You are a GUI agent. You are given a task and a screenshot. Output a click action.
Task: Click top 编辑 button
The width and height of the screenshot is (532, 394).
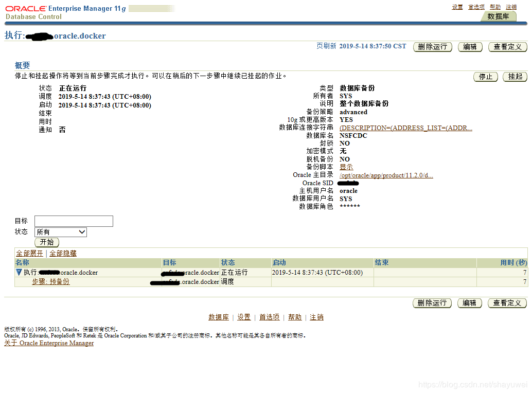[470, 47]
